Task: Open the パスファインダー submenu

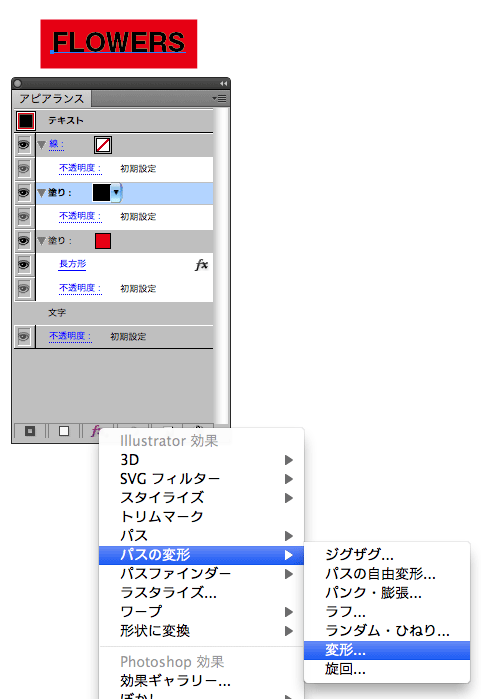Action: pyautogui.click(x=201, y=574)
